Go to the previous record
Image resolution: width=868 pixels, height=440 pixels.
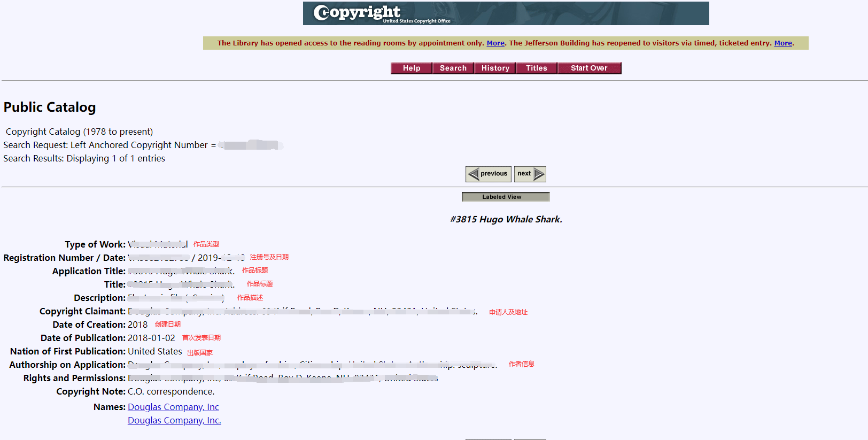(x=489, y=174)
